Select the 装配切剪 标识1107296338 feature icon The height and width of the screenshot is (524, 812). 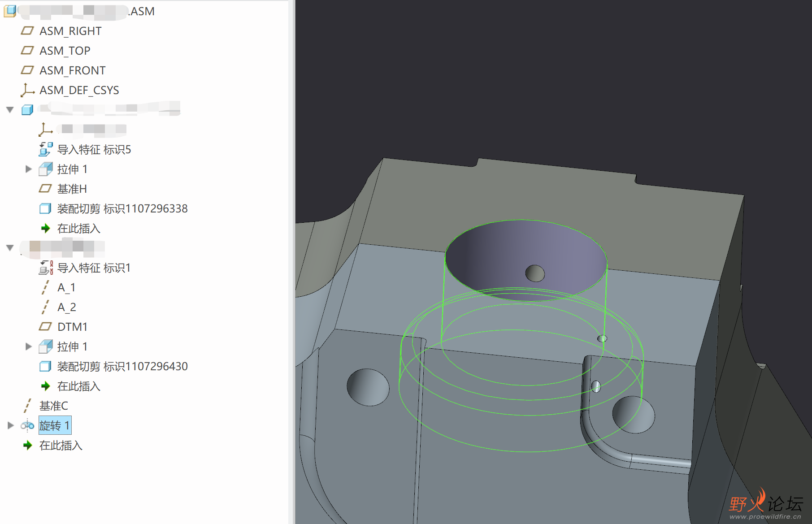[x=45, y=208]
